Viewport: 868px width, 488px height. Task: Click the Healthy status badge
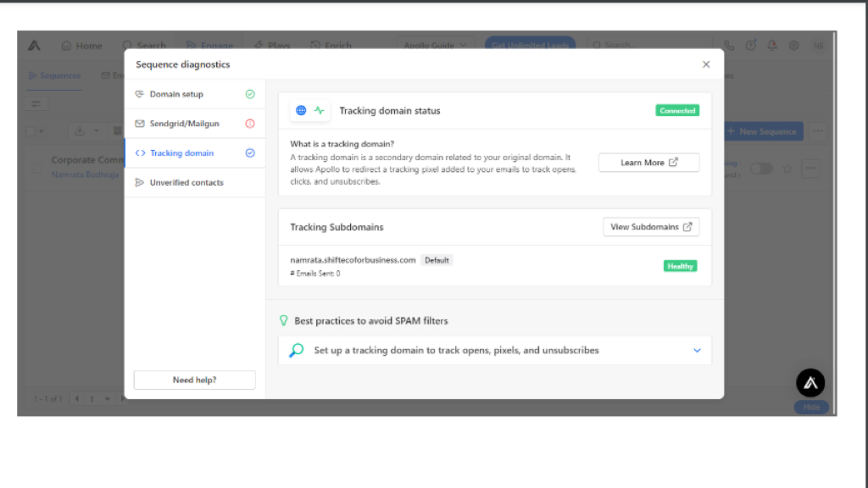pos(680,266)
